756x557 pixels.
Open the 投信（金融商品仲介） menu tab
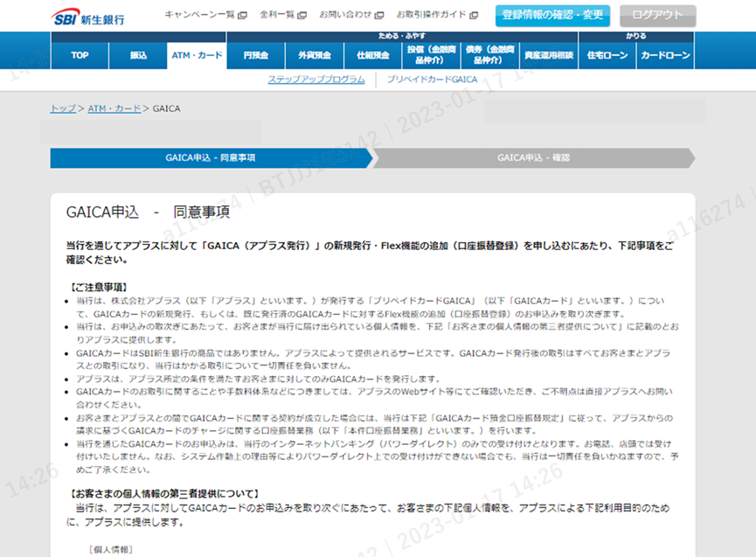[432, 55]
